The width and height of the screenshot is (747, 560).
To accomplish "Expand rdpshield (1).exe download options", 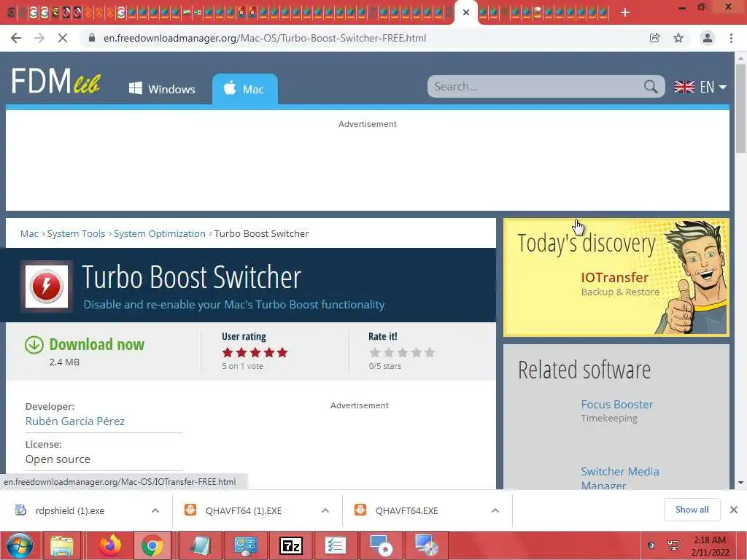I will [x=155, y=510].
